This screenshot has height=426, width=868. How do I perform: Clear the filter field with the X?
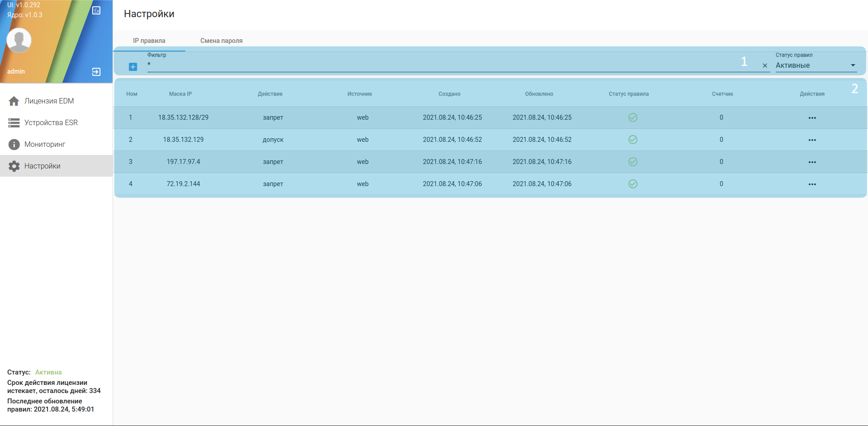(x=765, y=66)
